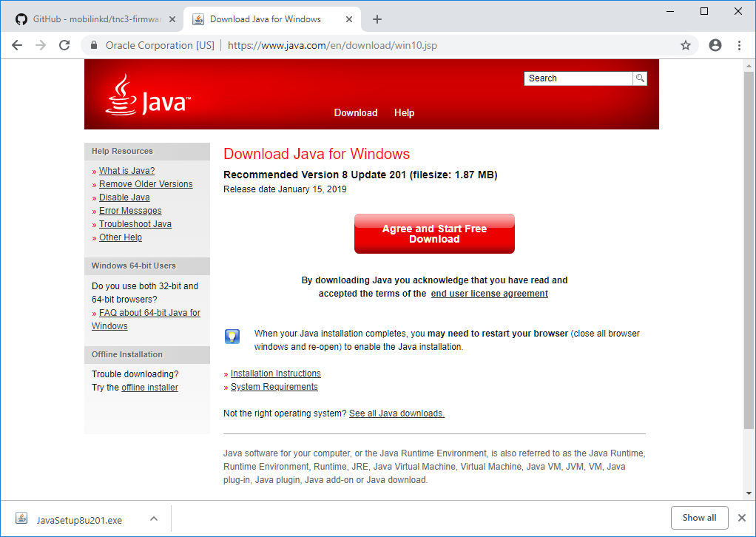Open the Other Help link

pyautogui.click(x=121, y=237)
